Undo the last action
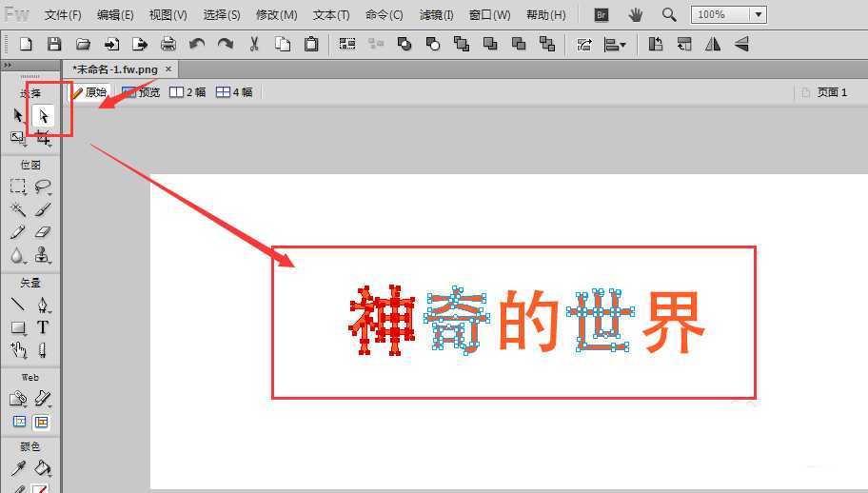The height and width of the screenshot is (493, 868). point(196,45)
